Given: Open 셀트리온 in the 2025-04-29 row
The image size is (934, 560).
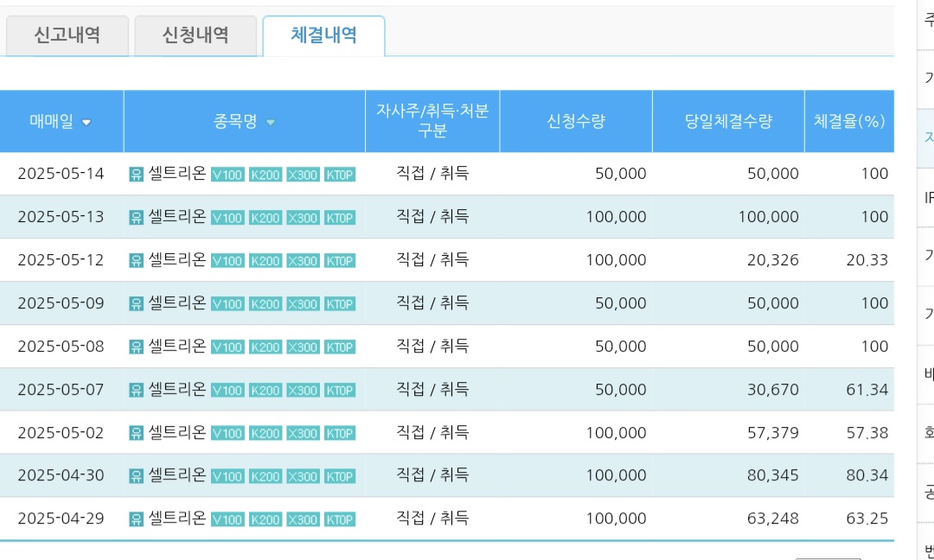Looking at the screenshot, I should point(177,518).
